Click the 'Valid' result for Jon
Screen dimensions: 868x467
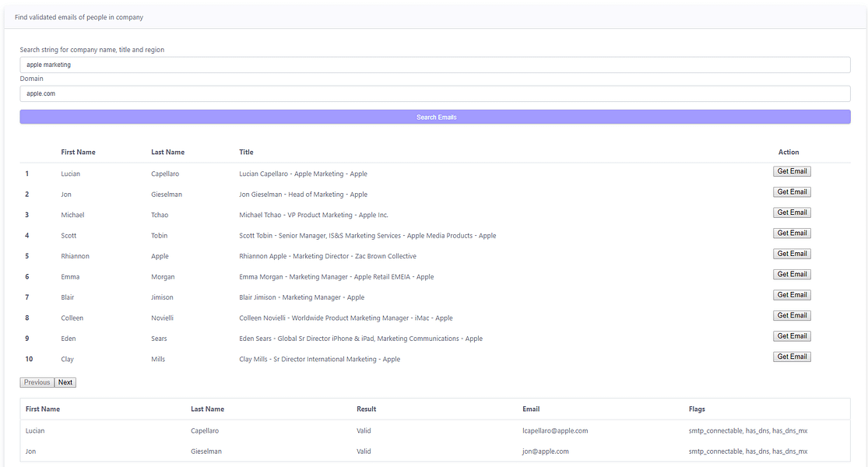pyautogui.click(x=364, y=451)
